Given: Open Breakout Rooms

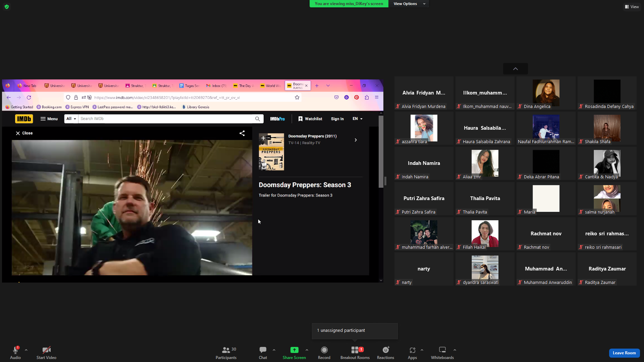Looking at the screenshot, I should point(355,353).
